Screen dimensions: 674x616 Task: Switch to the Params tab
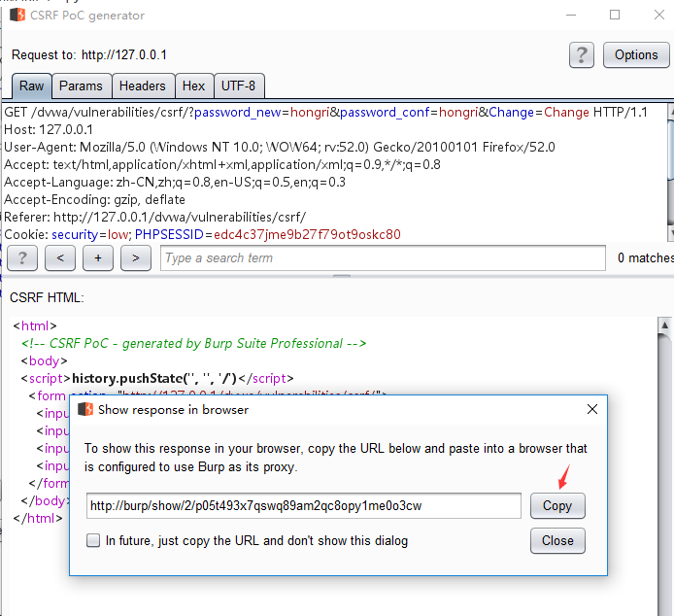tap(81, 86)
